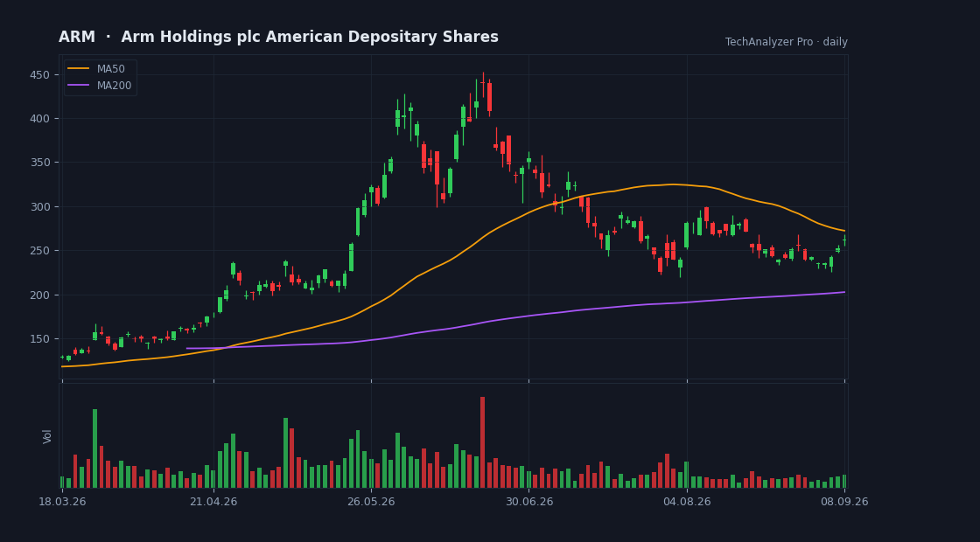This screenshot has height=542, width=980.
Task: Click the Vol axis label
Action: [47, 436]
